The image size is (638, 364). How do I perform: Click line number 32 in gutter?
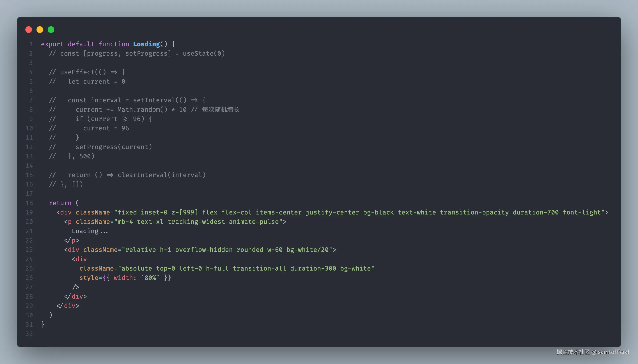pos(29,334)
